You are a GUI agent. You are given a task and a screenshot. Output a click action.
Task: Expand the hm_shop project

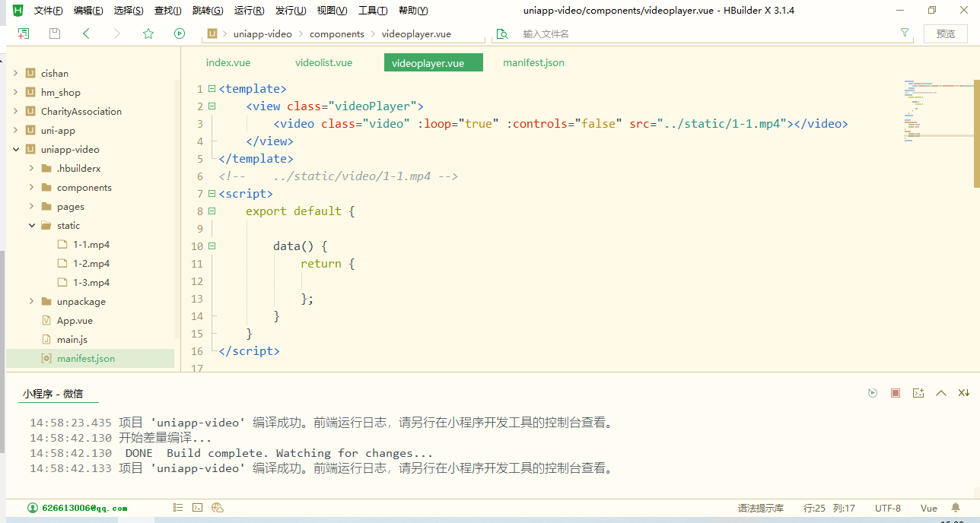pyautogui.click(x=15, y=93)
